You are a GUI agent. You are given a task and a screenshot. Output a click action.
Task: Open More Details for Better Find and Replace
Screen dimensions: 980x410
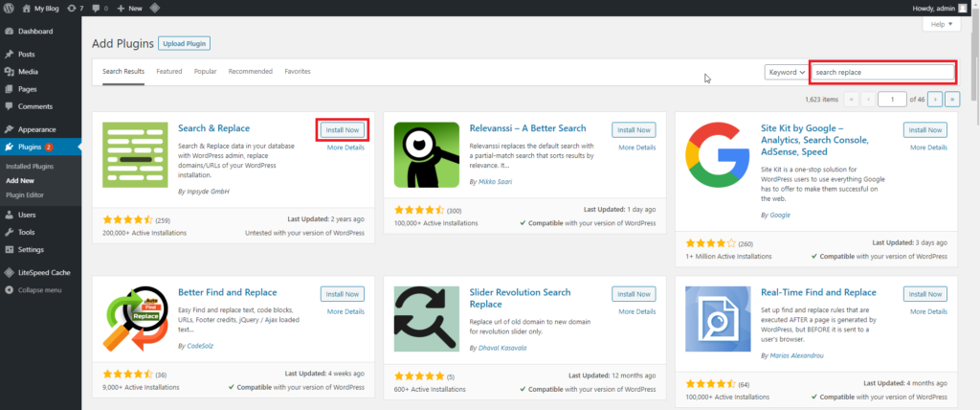pyautogui.click(x=345, y=311)
